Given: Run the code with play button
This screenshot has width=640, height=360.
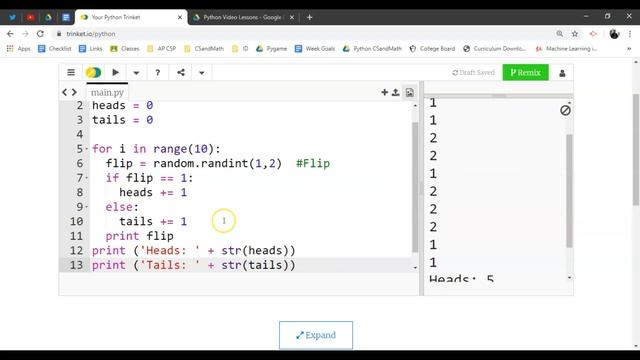Looking at the screenshot, I should (x=116, y=73).
